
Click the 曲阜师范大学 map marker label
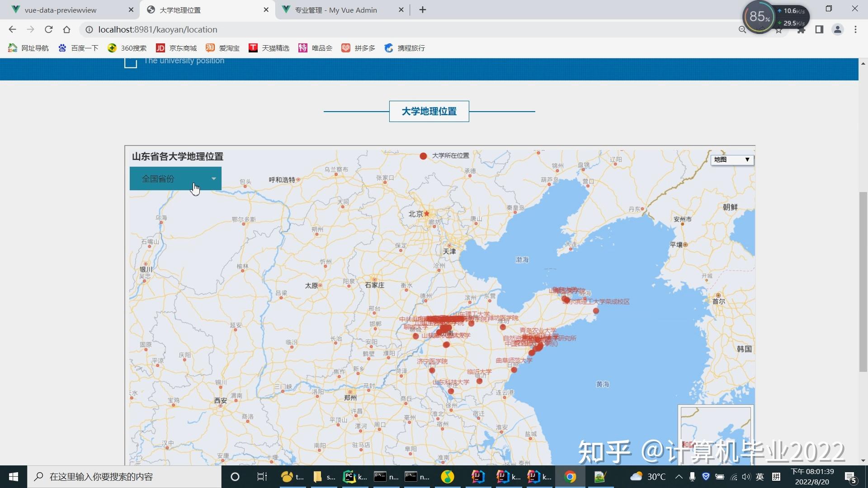(x=514, y=361)
